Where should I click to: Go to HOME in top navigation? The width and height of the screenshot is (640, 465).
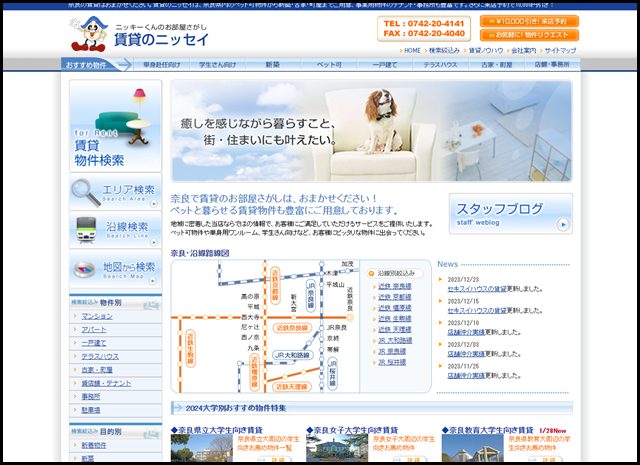pos(412,51)
